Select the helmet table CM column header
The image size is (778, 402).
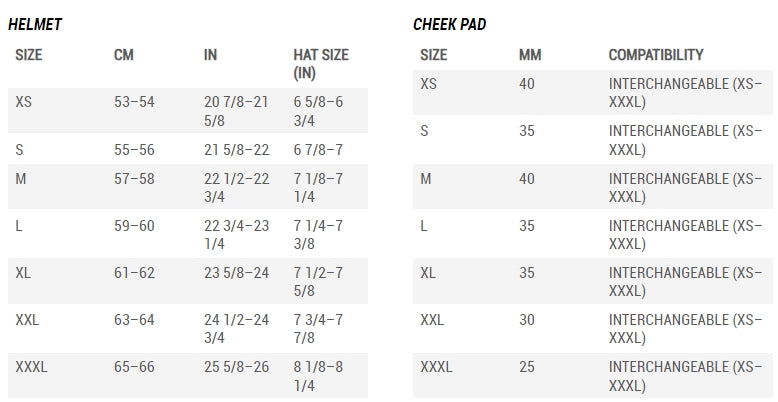[x=124, y=55]
